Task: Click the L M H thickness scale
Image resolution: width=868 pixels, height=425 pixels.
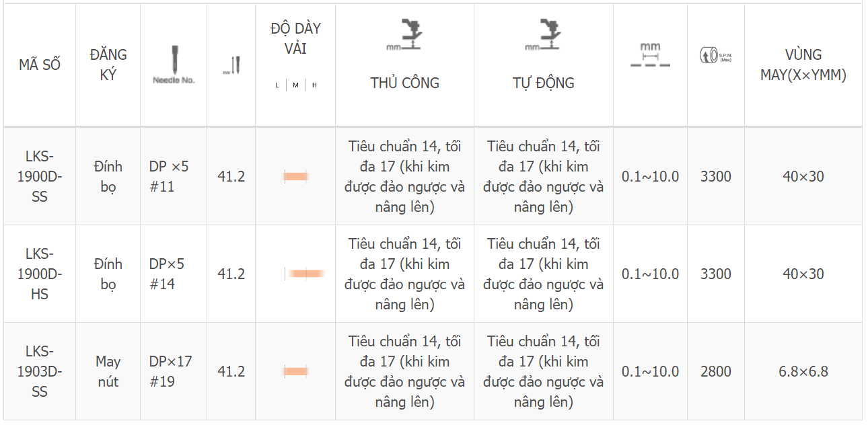Action: tap(295, 85)
